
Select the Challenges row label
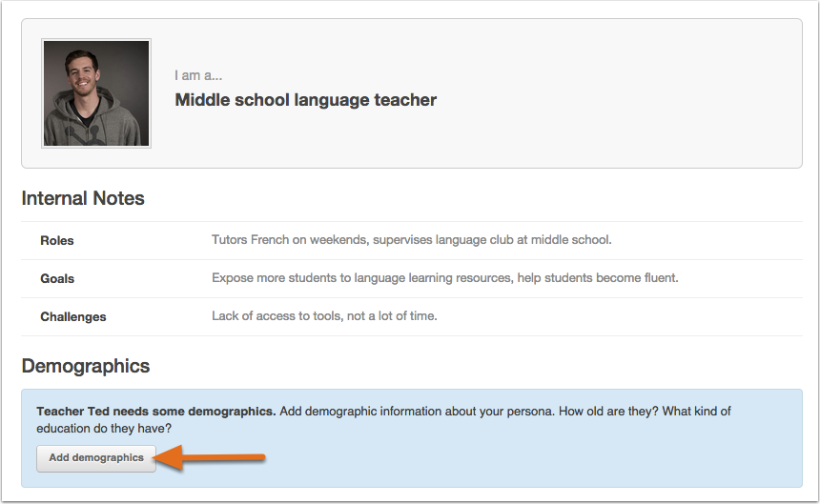point(73,316)
